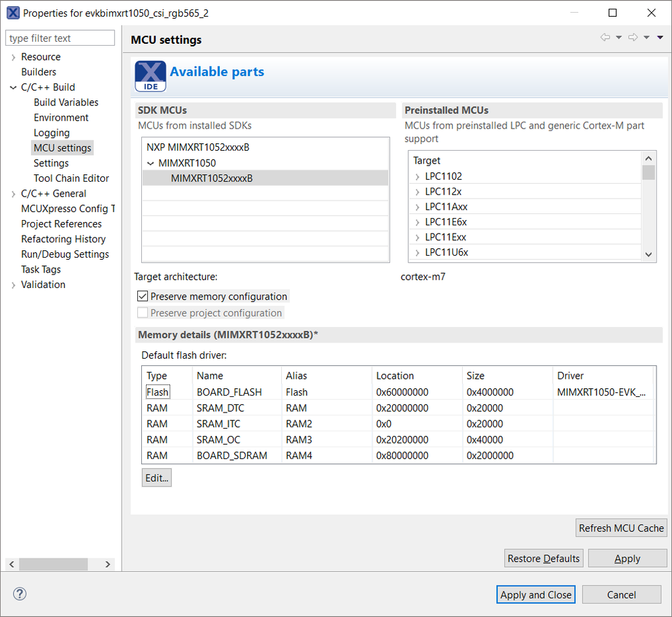Click left arrow of sidebar horizontal scrollbar
The width and height of the screenshot is (672, 617).
pos(11,565)
